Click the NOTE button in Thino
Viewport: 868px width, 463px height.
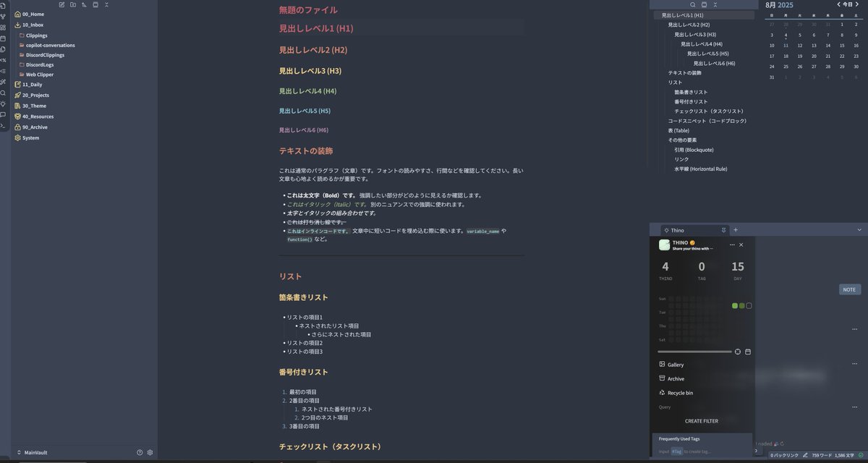[x=850, y=289]
